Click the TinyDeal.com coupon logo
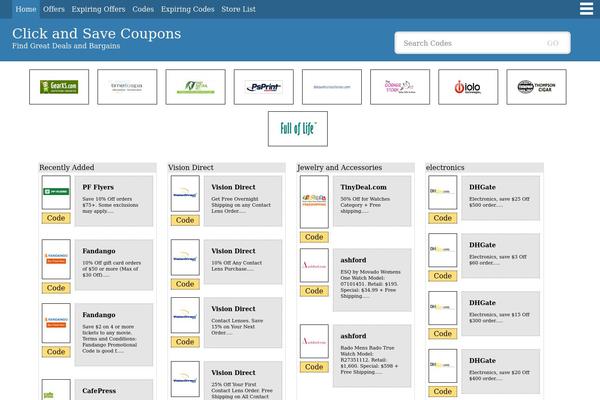 (314, 202)
